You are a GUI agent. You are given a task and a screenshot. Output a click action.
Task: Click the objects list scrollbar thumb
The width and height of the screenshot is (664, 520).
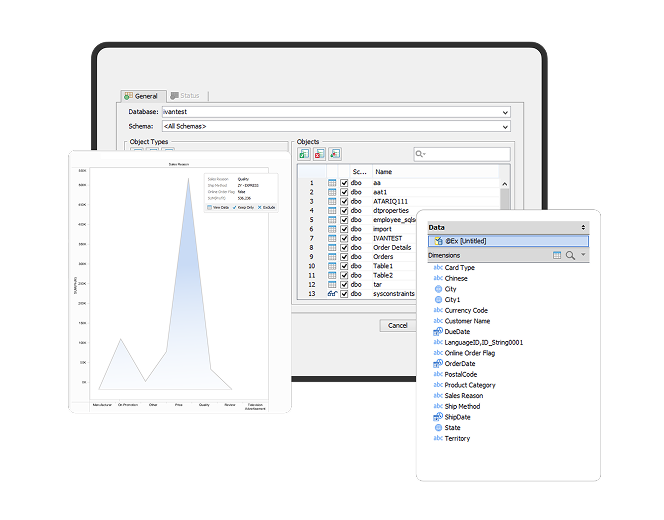coord(504,199)
